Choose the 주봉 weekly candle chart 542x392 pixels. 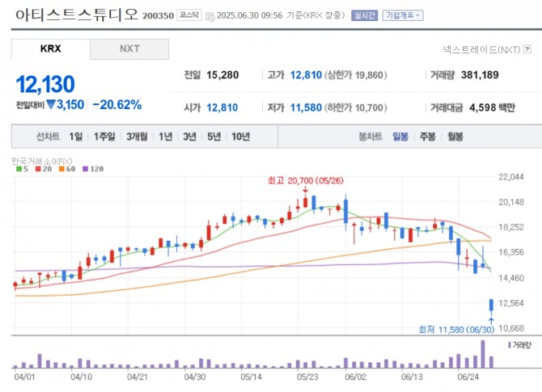[427, 137]
